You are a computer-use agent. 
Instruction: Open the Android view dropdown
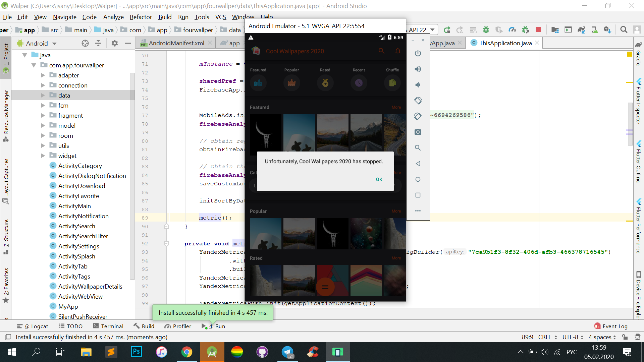tap(37, 43)
